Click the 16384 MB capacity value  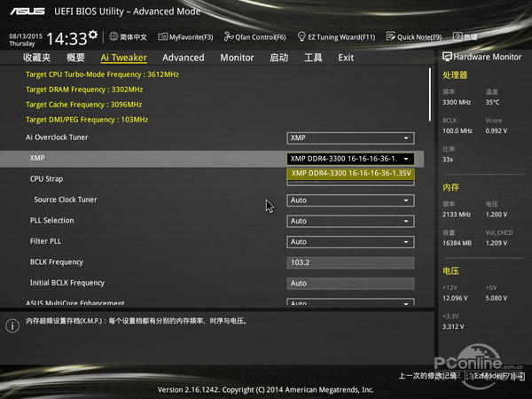click(457, 243)
